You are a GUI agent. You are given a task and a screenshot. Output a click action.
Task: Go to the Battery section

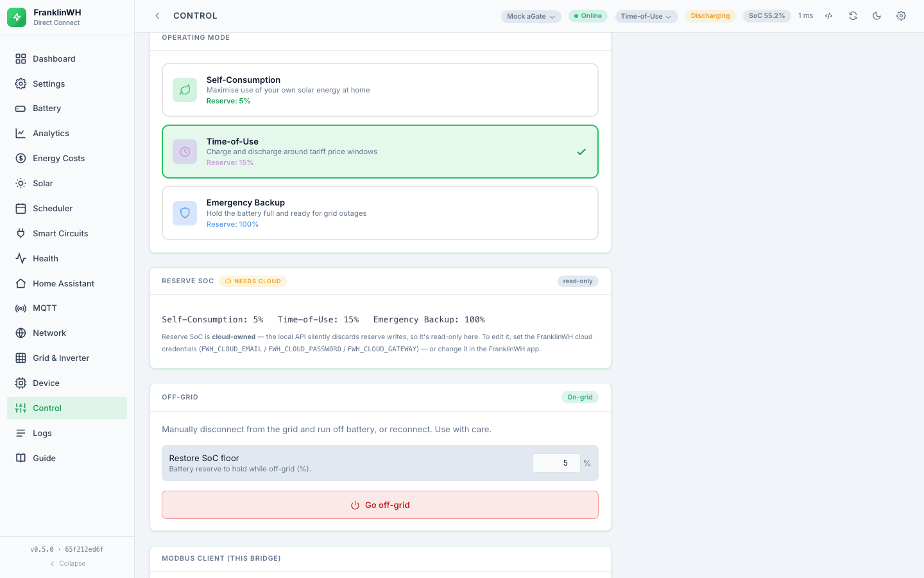pos(67,109)
